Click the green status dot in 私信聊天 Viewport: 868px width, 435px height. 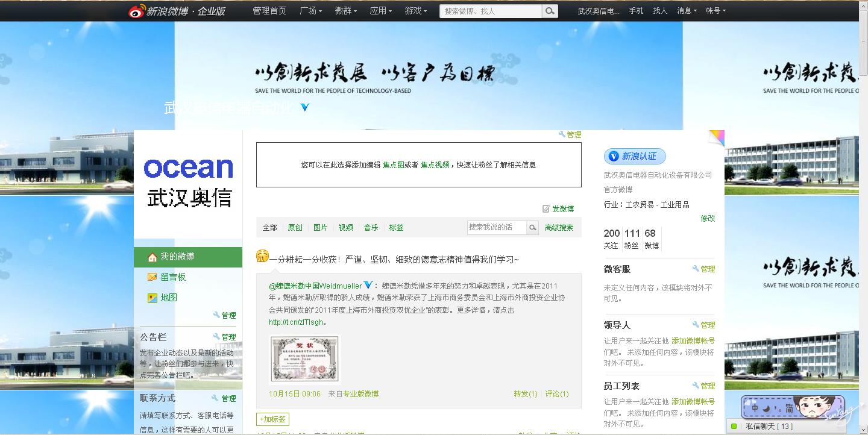[734, 427]
